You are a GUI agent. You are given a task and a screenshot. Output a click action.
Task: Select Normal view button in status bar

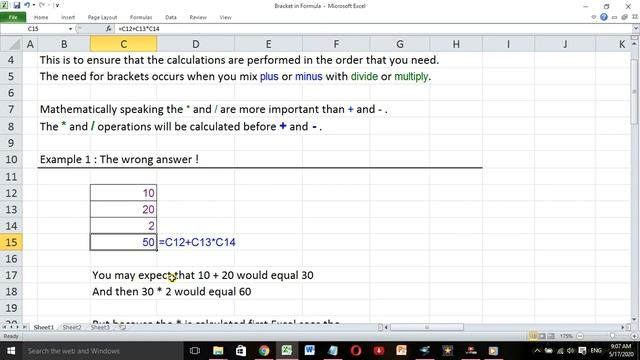[x=533, y=336]
